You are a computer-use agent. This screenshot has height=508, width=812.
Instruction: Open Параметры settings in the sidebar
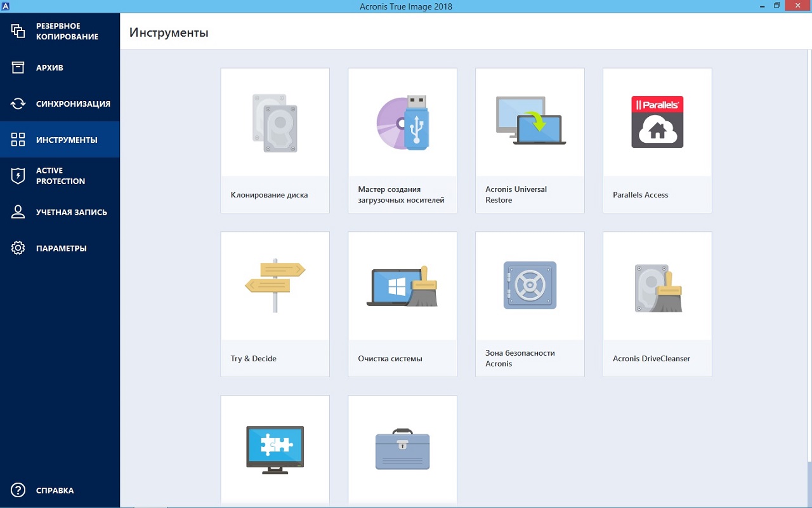[x=60, y=248]
